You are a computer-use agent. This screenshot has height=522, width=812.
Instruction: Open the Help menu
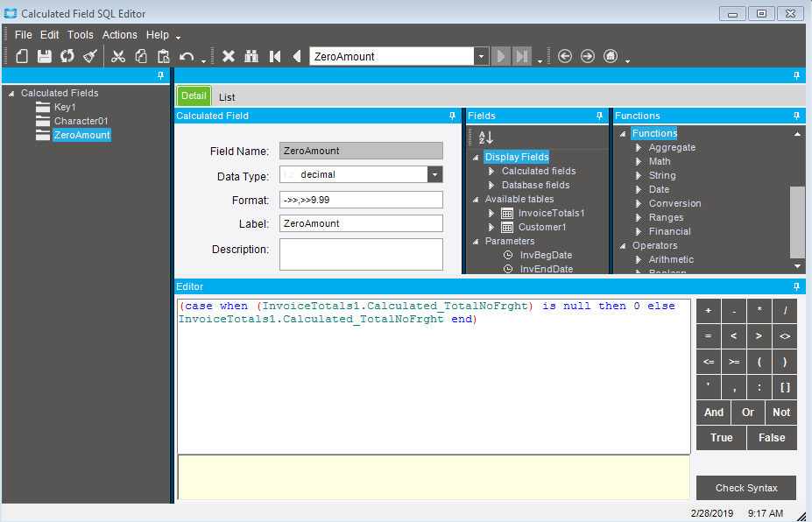158,35
